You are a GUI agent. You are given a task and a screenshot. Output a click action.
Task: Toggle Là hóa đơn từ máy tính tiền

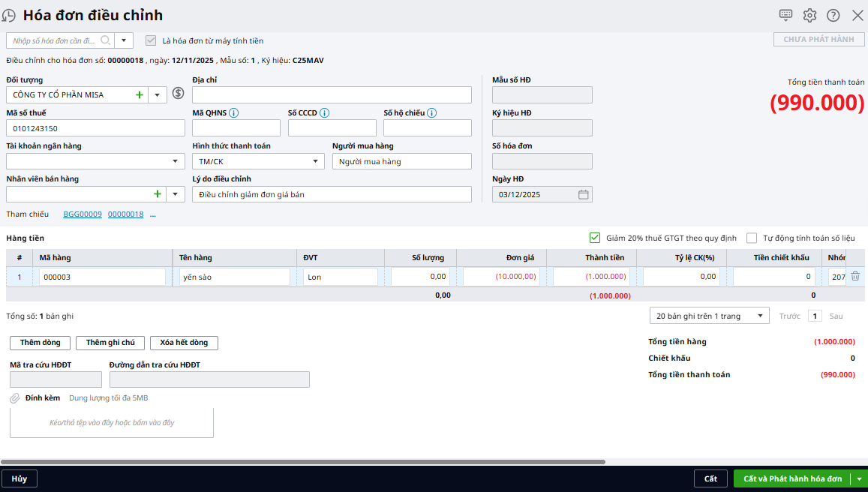tap(151, 40)
